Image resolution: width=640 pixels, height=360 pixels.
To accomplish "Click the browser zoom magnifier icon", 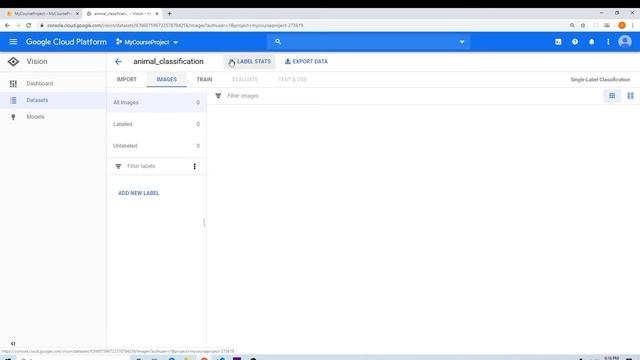I will [x=572, y=25].
